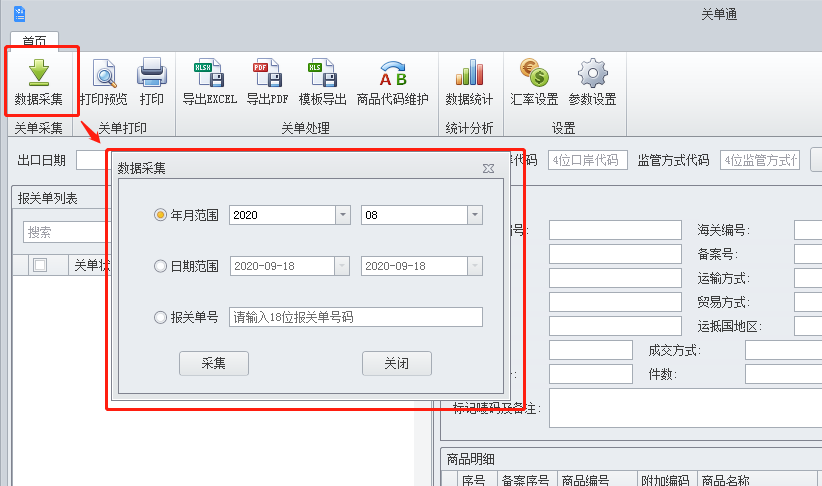Select the 年月范围 radio option

(x=160, y=215)
